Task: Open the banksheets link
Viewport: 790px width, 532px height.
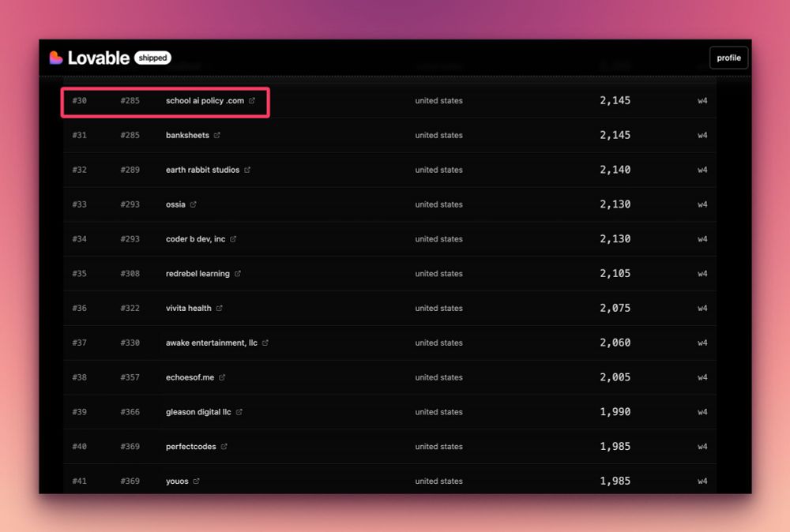Action: coord(187,136)
